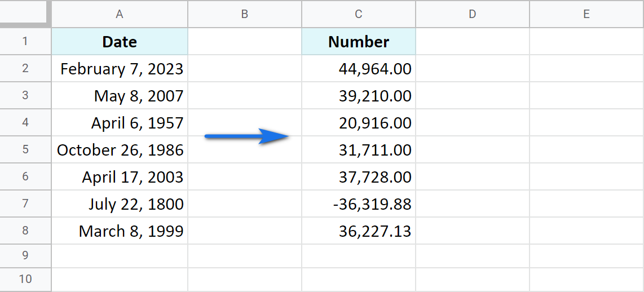Viewport: 644px width, 292px height.
Task: Select row 1 header
Action: click(25, 41)
